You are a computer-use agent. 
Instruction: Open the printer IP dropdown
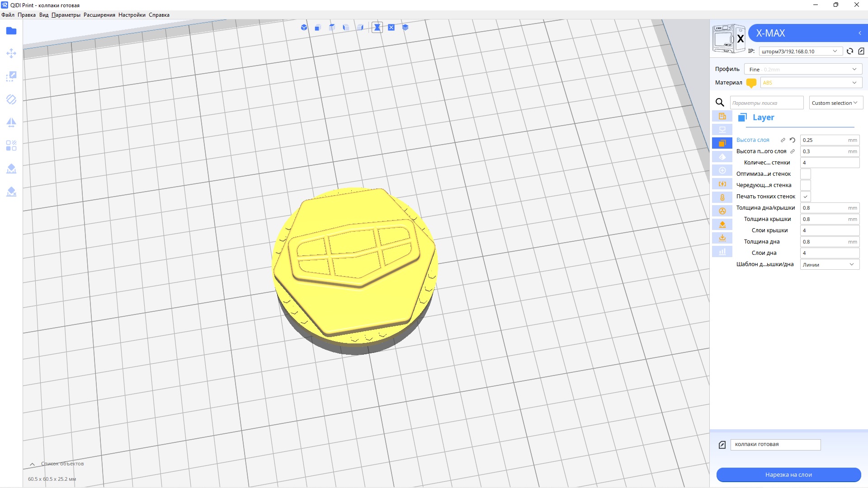(801, 51)
